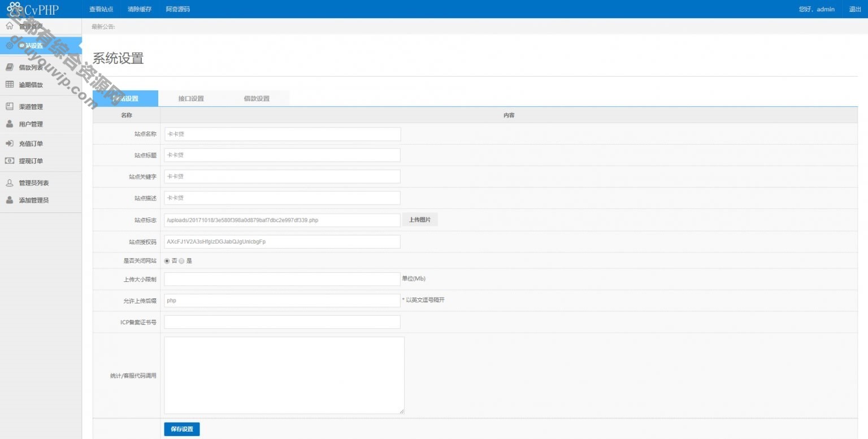Image resolution: width=868 pixels, height=439 pixels.
Task: Focus the 站点关键字 input field
Action: (x=283, y=176)
